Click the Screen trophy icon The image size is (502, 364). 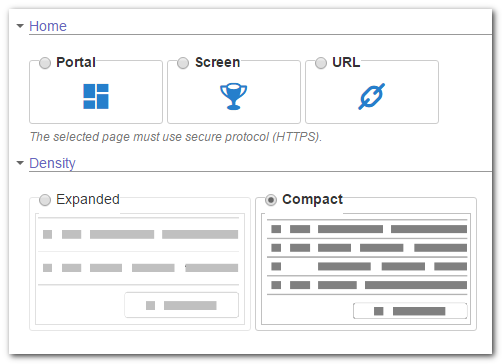pyautogui.click(x=233, y=96)
